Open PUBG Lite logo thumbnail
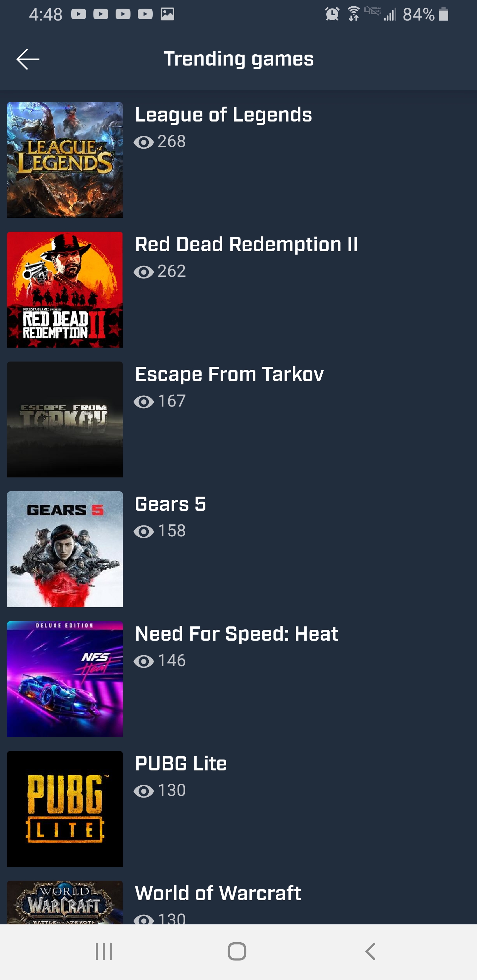The height and width of the screenshot is (980, 477). (65, 808)
